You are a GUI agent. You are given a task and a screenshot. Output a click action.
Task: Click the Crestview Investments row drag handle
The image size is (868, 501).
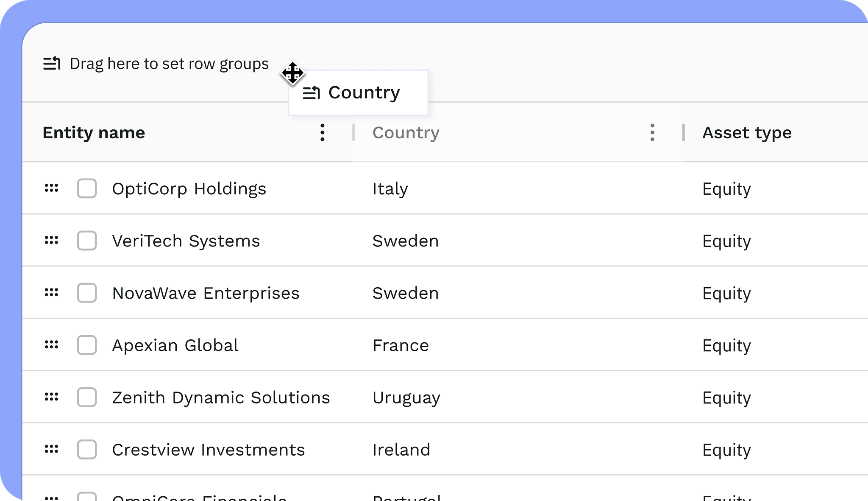tap(52, 449)
